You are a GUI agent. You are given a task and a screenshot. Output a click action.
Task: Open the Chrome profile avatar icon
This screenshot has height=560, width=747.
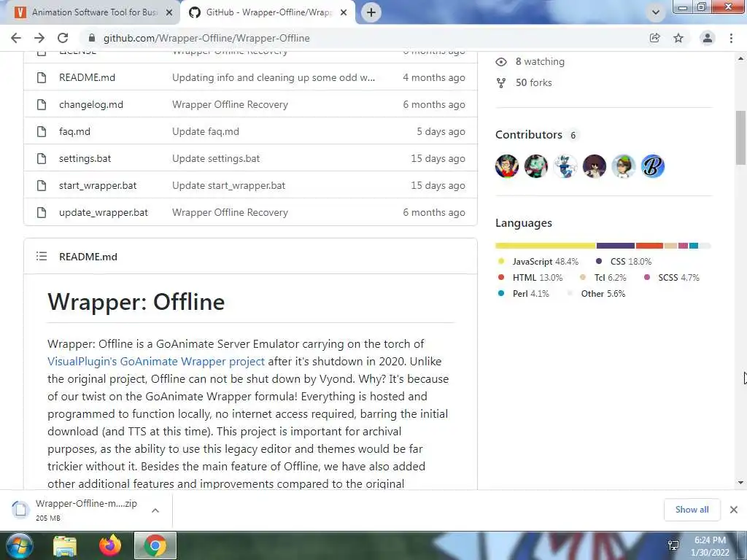coord(708,38)
